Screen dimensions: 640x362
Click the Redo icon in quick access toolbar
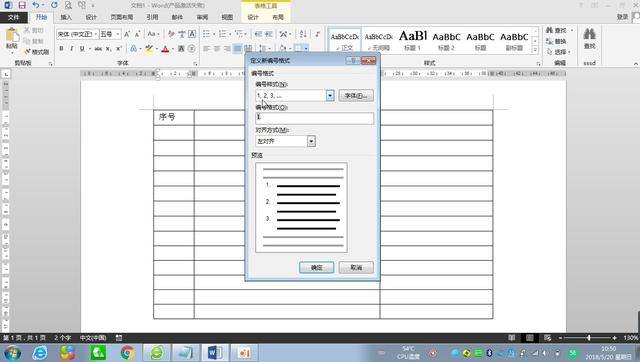coord(54,5)
